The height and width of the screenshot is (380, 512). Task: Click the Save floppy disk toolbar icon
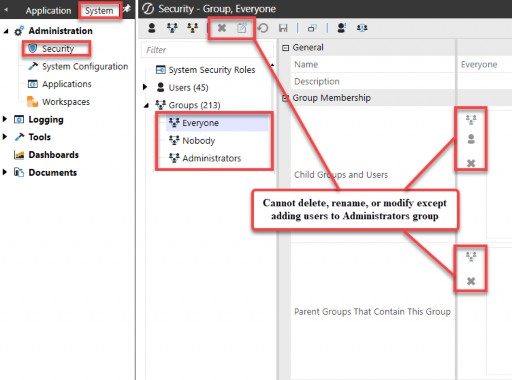283,28
